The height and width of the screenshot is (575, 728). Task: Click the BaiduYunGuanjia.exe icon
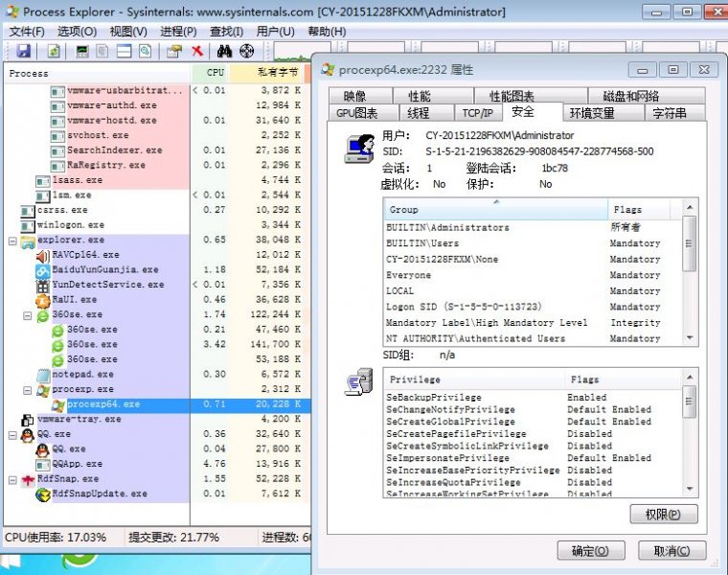click(x=43, y=270)
